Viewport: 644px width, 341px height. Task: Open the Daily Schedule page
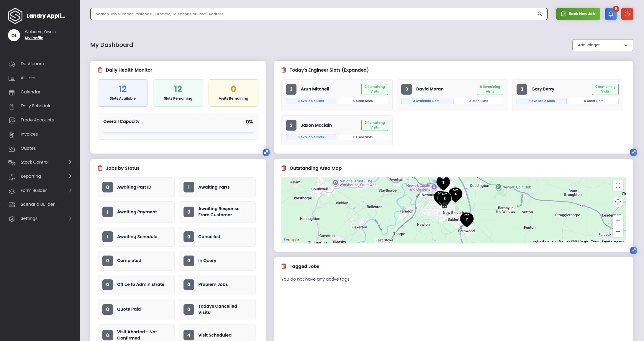point(36,106)
